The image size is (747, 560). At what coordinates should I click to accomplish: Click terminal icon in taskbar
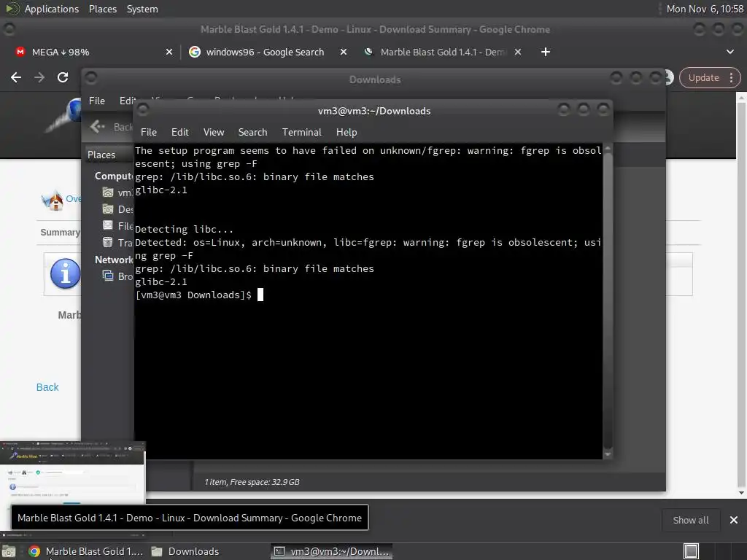coord(279,551)
